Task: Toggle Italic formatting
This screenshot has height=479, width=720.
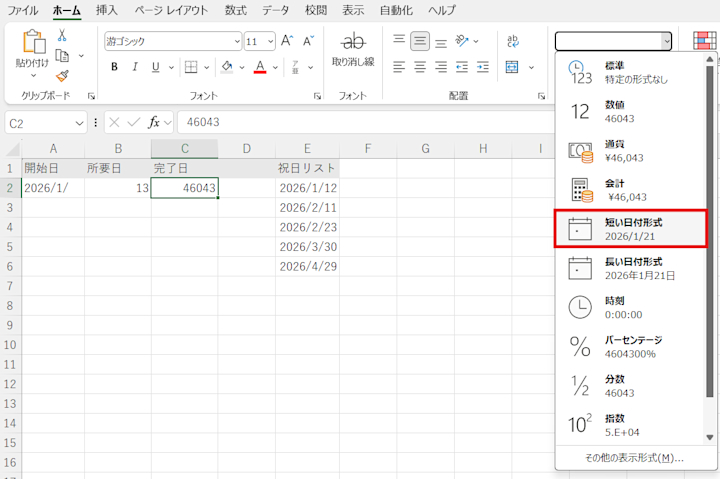Action: coord(135,67)
